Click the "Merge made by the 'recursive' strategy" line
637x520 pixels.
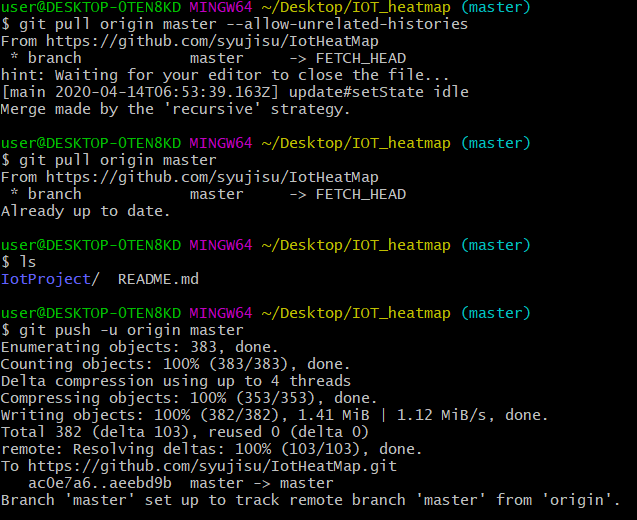[x=176, y=109]
